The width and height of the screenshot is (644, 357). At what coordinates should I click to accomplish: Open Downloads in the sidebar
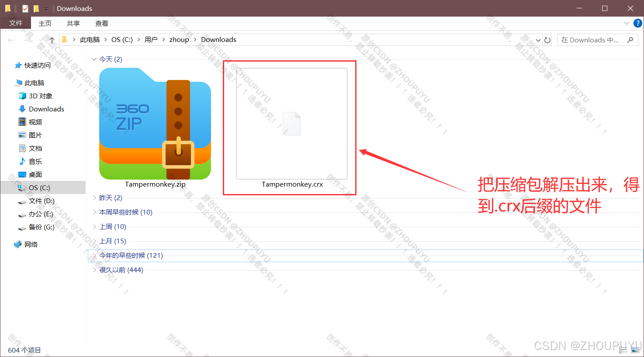(x=46, y=109)
